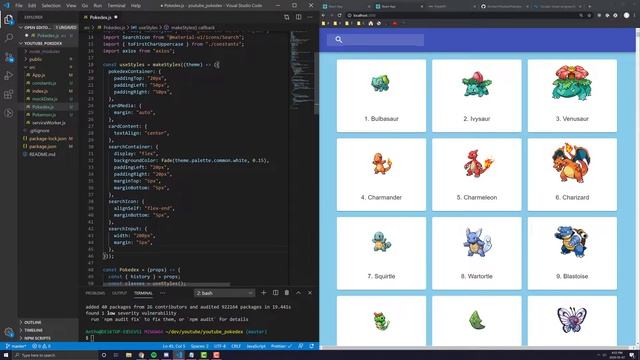Click the Windows taskbar search box
This screenshot has height=360, width=640.
point(55,355)
